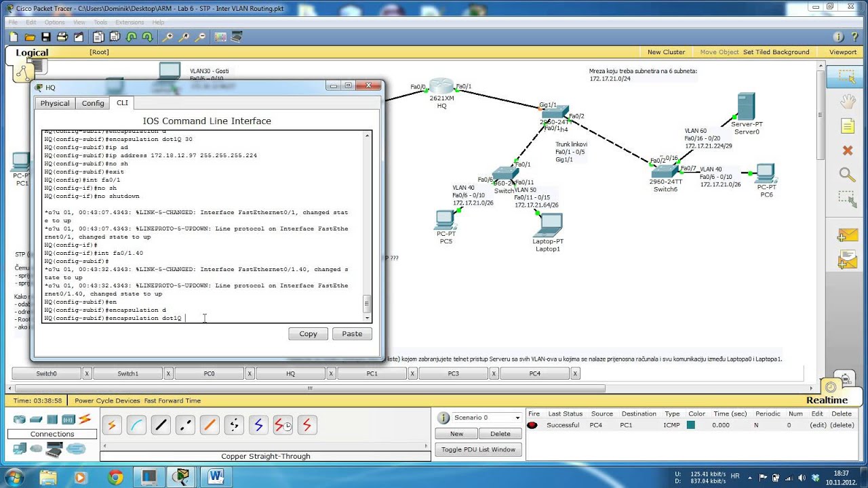Print using the printer toolbar icon

click(62, 37)
